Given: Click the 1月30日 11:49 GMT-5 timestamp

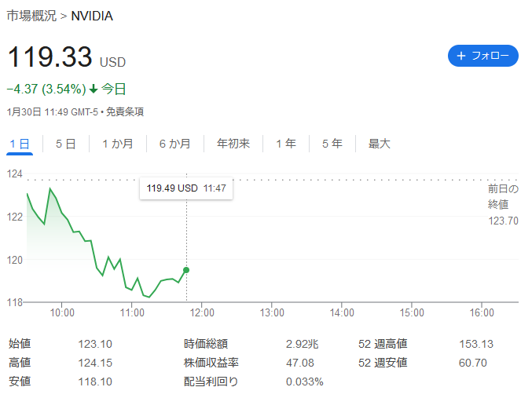Looking at the screenshot, I should click(52, 112).
